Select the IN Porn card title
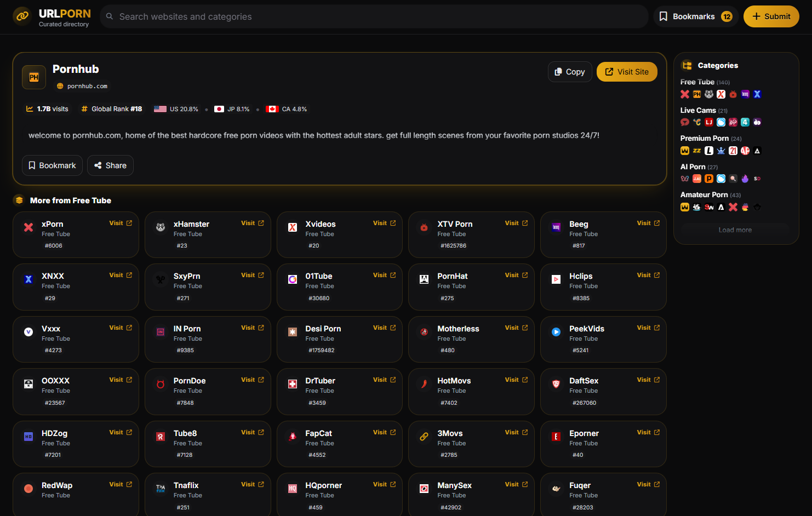Screen dimensions: 812x516 tap(187, 329)
